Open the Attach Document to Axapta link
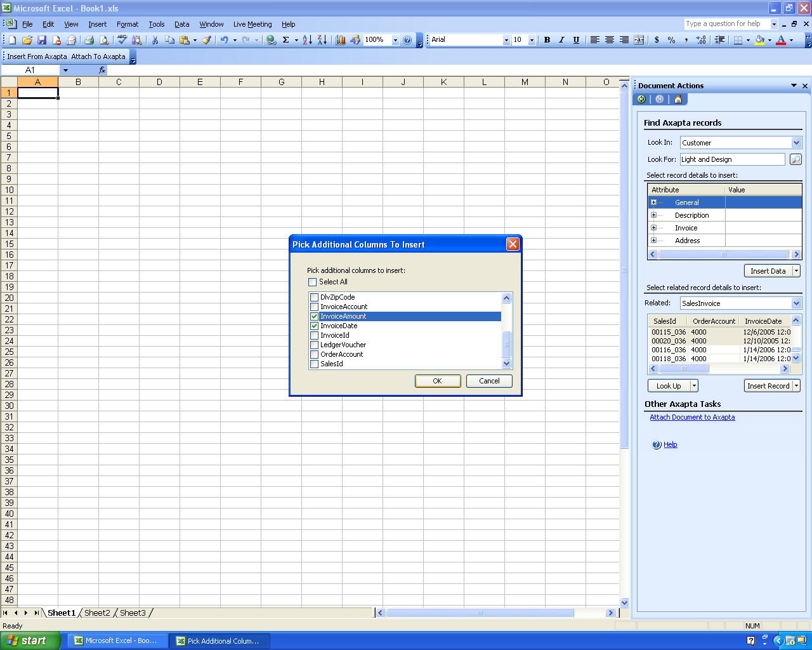 coord(692,417)
